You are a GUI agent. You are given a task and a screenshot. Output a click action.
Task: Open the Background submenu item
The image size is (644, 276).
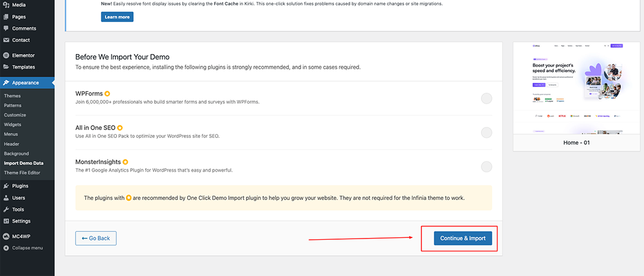point(17,153)
